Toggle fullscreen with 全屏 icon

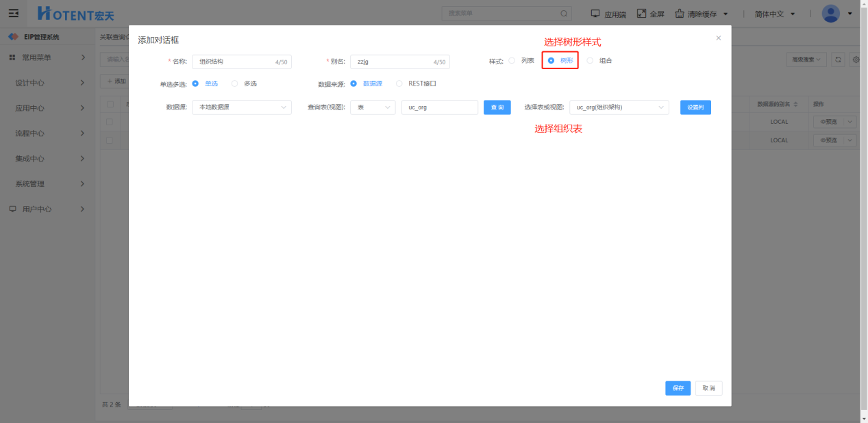pos(641,14)
